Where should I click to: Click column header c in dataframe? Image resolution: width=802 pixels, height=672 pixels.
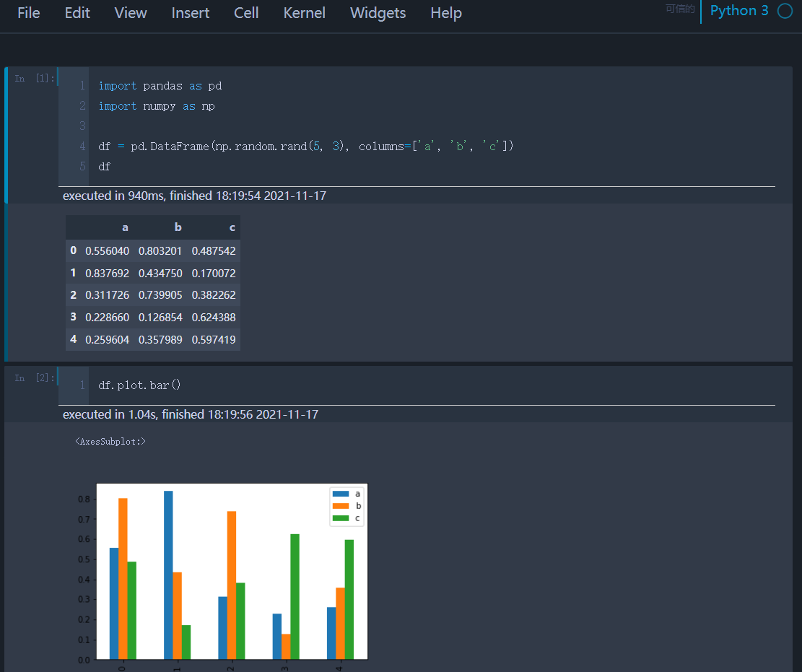[x=232, y=227]
